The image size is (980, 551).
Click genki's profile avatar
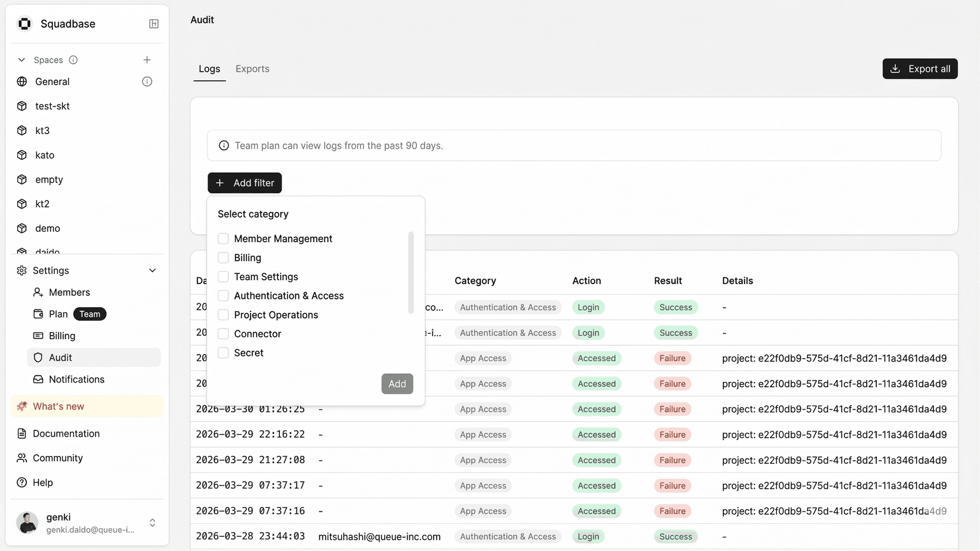point(27,522)
